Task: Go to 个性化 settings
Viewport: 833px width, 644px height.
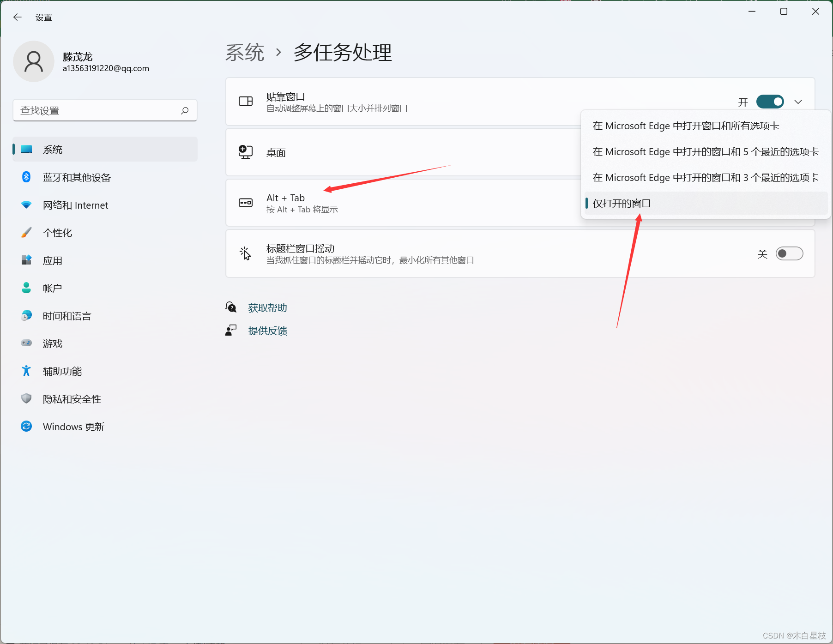Action: pos(105,233)
